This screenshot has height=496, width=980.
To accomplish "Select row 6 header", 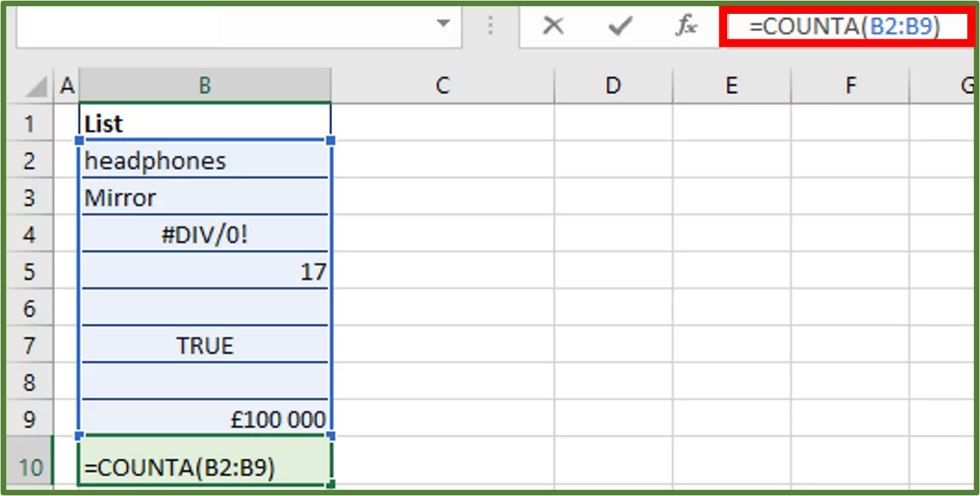I will coord(32,308).
